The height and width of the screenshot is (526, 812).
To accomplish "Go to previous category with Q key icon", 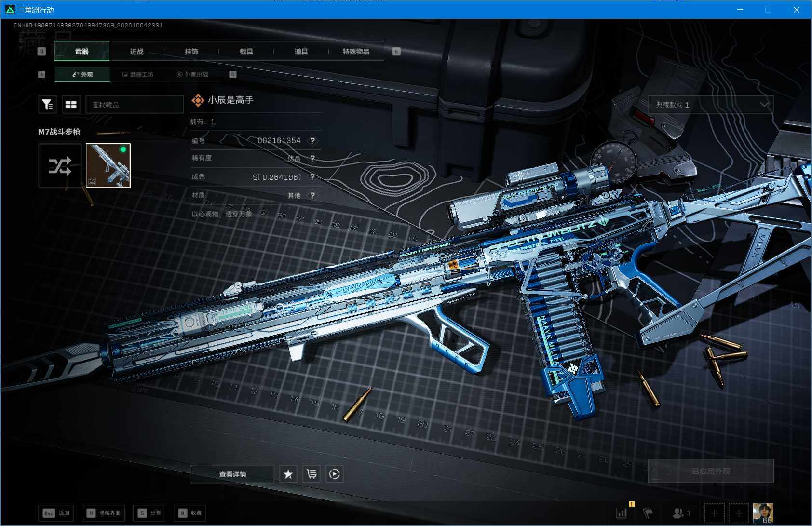I will [x=42, y=51].
